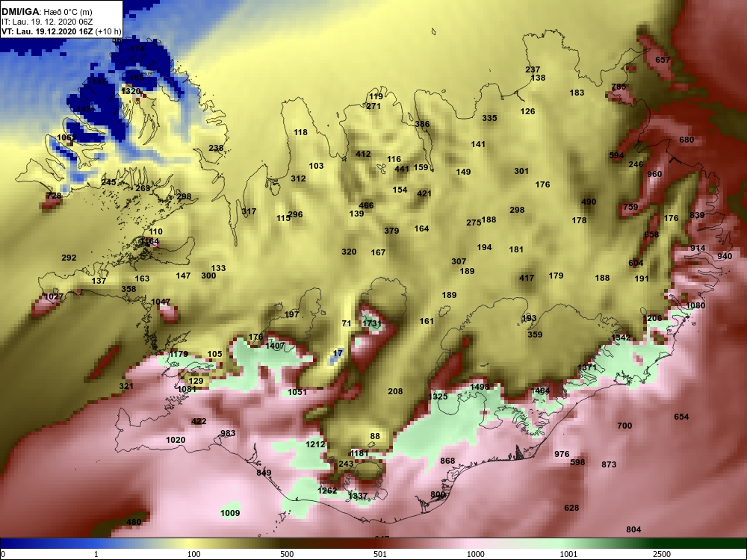This screenshot has width=747, height=560.
Task: Click the legend label 100
Action: [193, 554]
